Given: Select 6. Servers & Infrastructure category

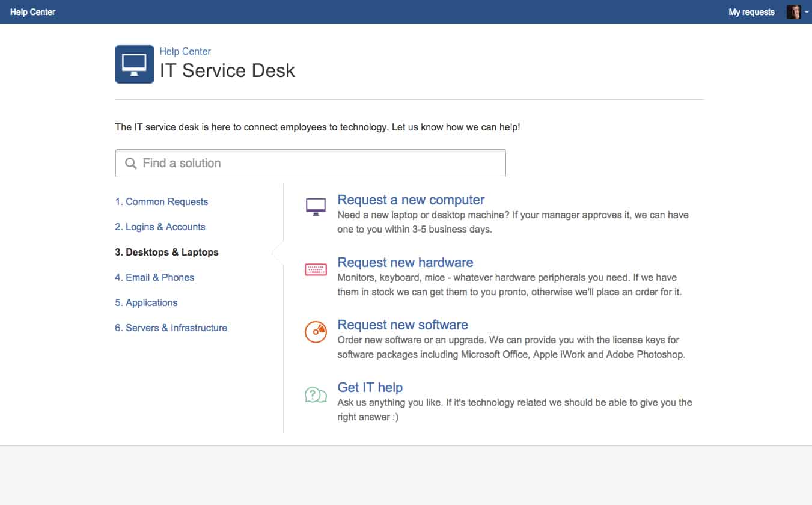Looking at the screenshot, I should 171,328.
